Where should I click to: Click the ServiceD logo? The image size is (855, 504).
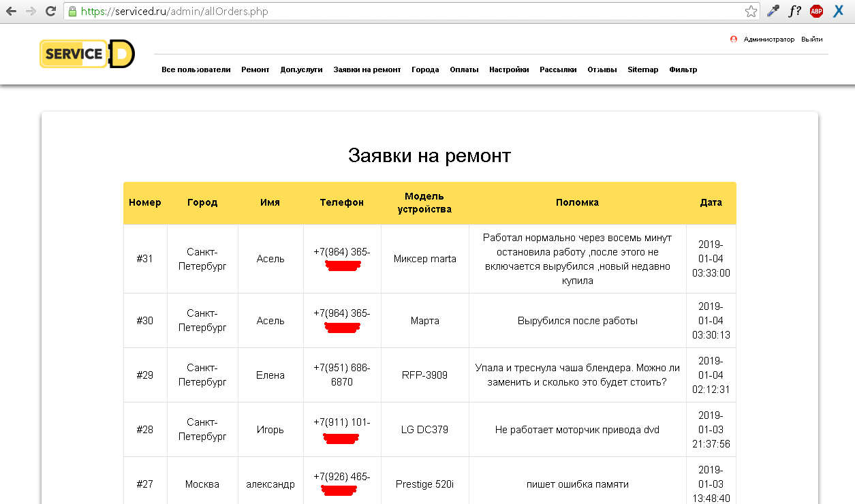point(87,54)
